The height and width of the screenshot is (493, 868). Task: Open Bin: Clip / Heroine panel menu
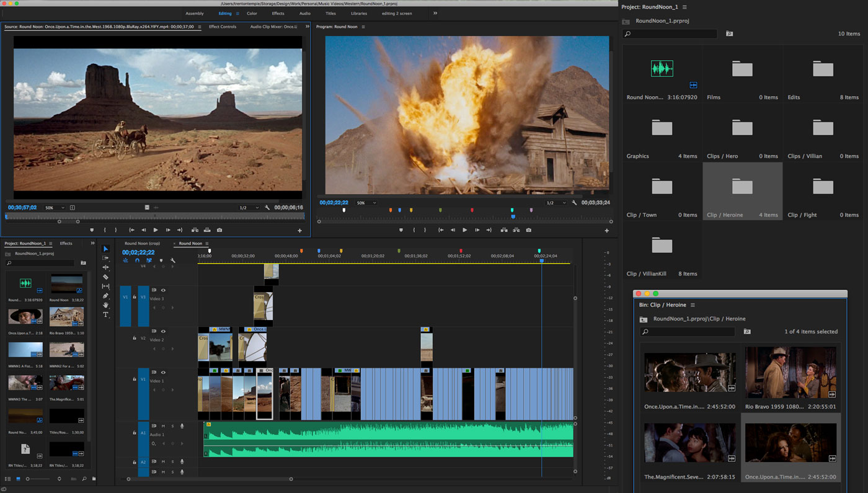click(x=693, y=305)
